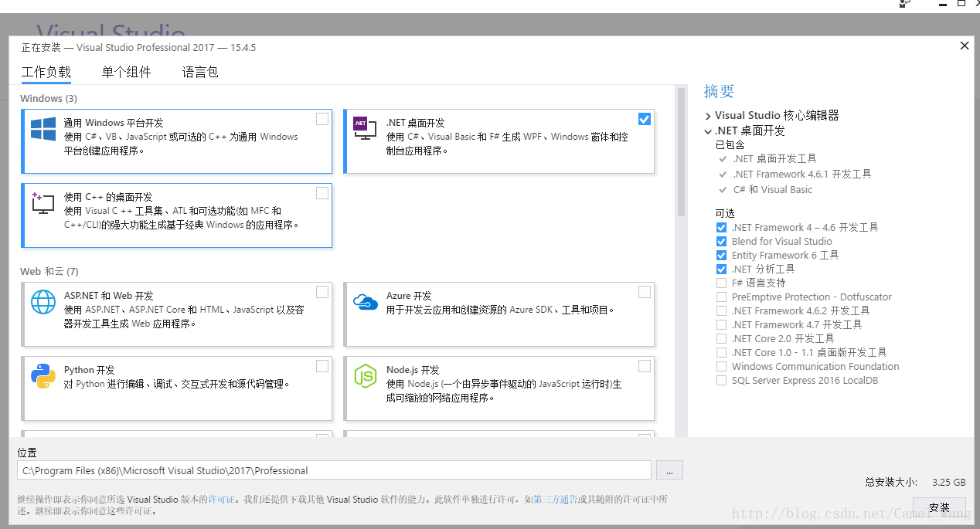This screenshot has height=529, width=980.
Task: Close the installer dialog
Action: (x=965, y=46)
